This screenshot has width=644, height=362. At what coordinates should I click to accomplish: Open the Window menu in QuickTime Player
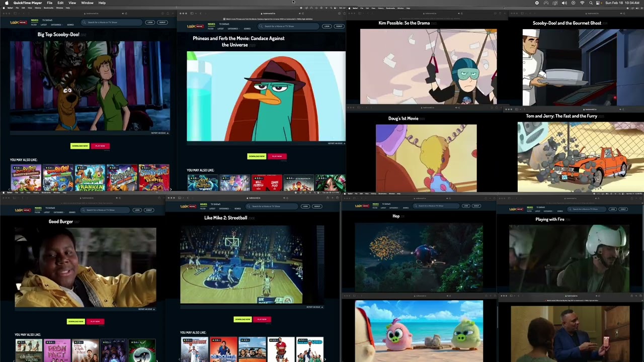point(87,3)
